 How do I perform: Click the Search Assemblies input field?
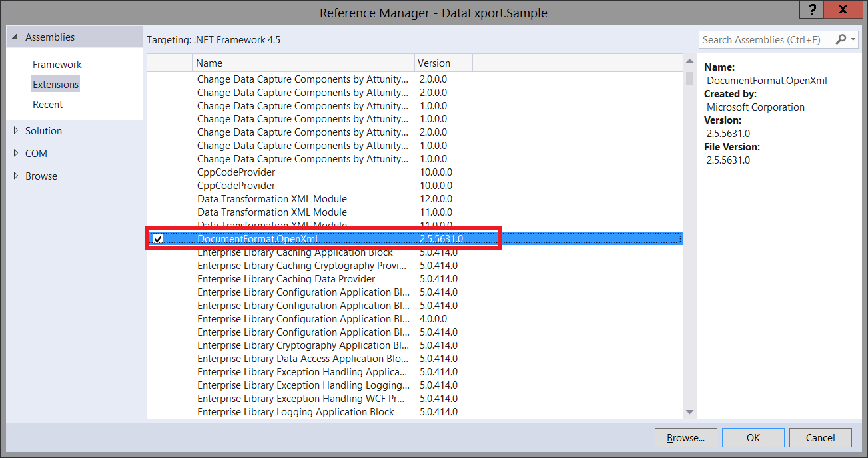tap(759, 39)
